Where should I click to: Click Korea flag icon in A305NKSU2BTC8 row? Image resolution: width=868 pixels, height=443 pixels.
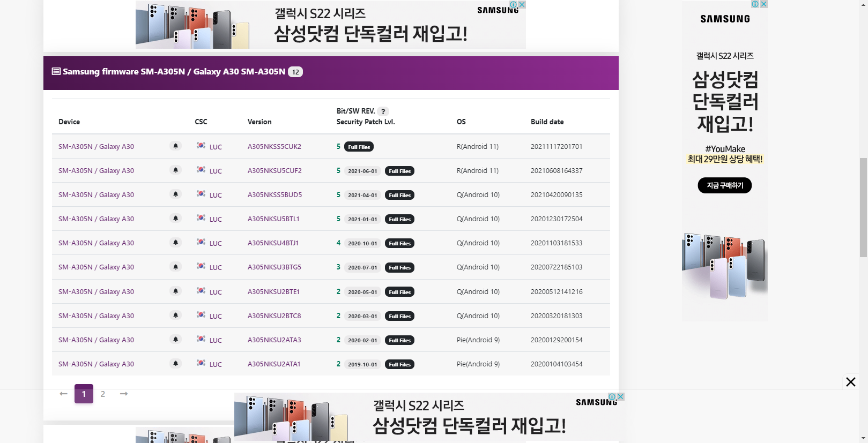coord(201,314)
